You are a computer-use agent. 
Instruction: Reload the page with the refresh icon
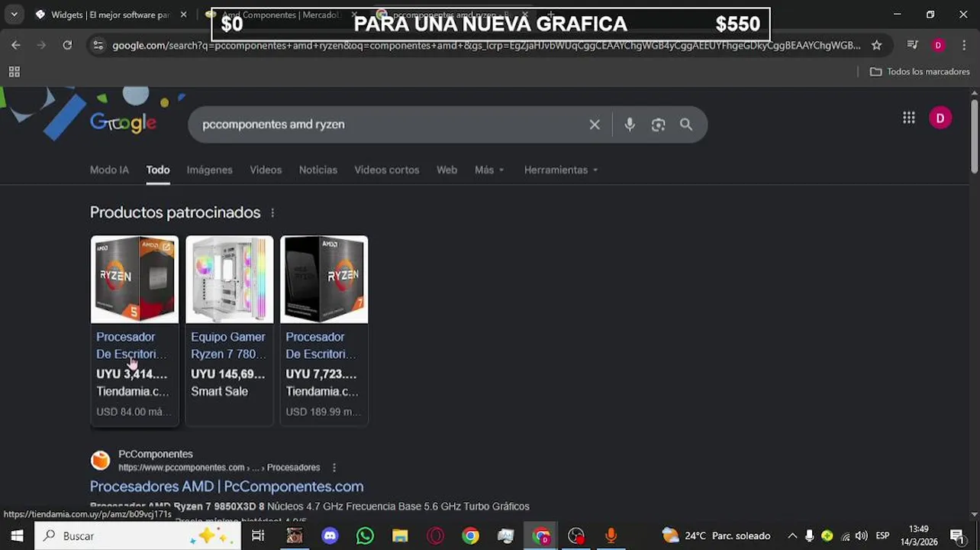[67, 45]
